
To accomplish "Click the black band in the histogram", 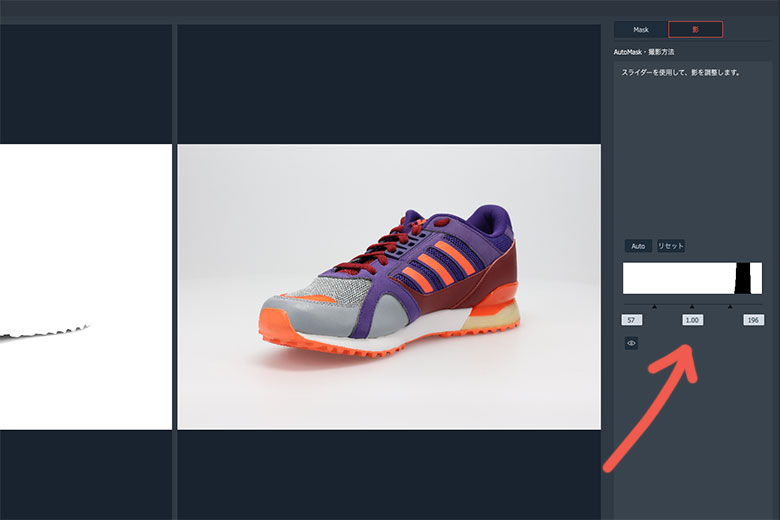I will pyautogui.click(x=743, y=278).
